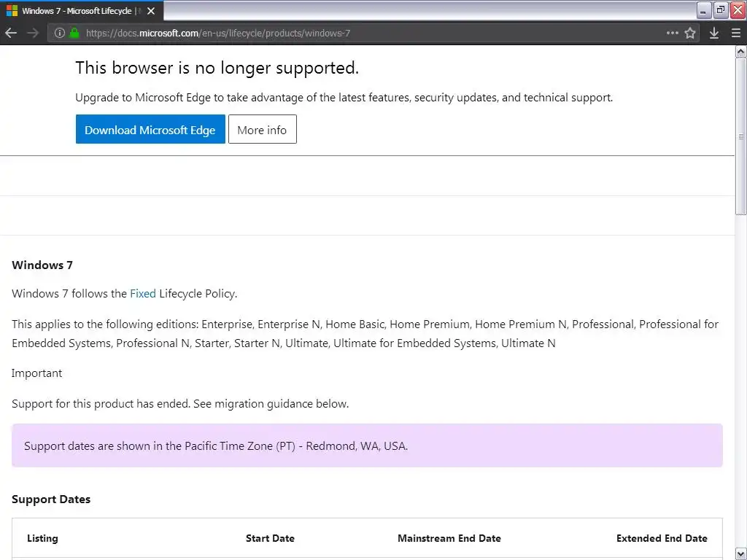Screen dimensions: 747x560
Task: Close the Windows 7 Lifecycle tab
Action: (151, 11)
